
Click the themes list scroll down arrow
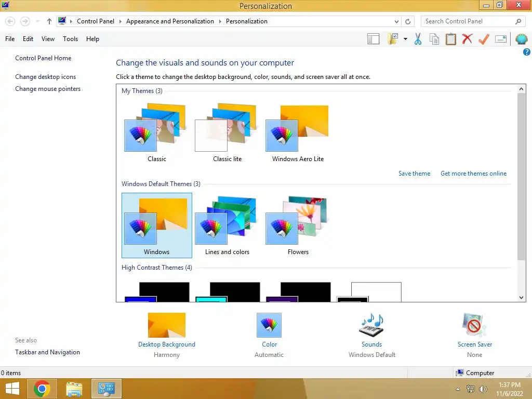pyautogui.click(x=521, y=298)
